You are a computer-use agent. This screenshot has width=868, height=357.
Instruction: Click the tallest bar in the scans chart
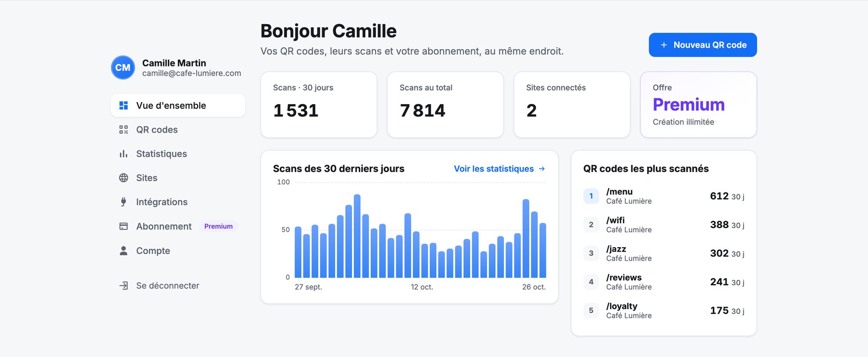[x=357, y=236]
